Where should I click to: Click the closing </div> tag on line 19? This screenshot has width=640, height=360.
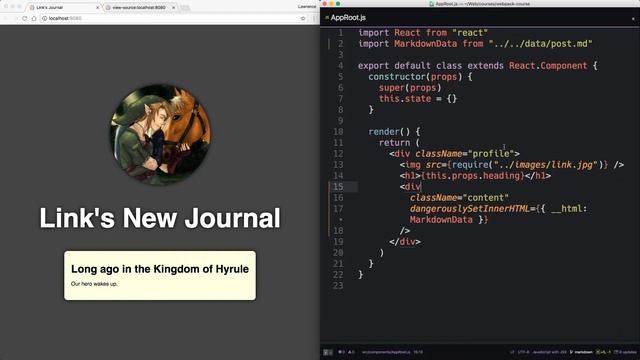404,242
